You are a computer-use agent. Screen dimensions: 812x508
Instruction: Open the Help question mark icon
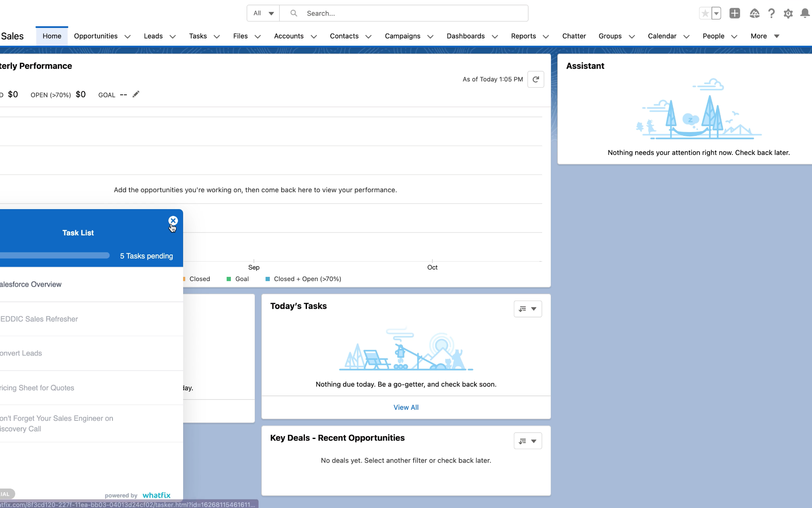[x=771, y=14]
